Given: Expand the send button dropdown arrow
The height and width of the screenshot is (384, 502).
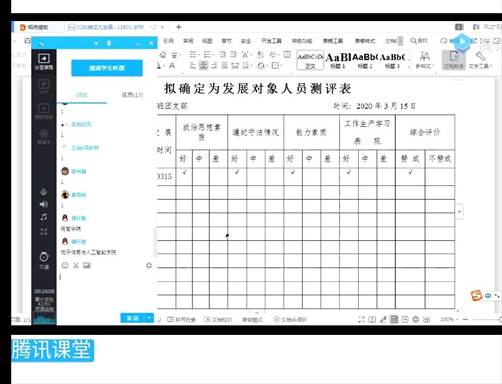Looking at the screenshot, I should 149,318.
